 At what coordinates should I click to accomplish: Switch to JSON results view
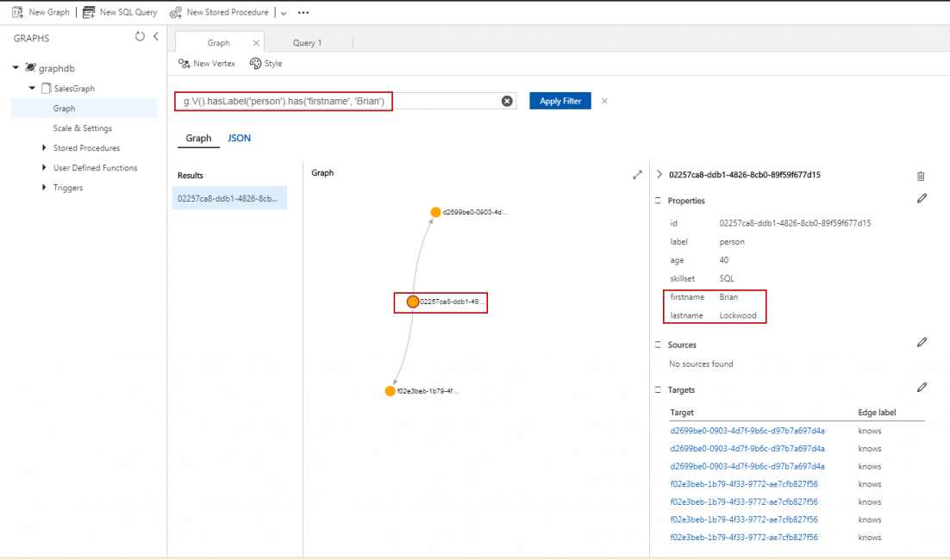[239, 138]
